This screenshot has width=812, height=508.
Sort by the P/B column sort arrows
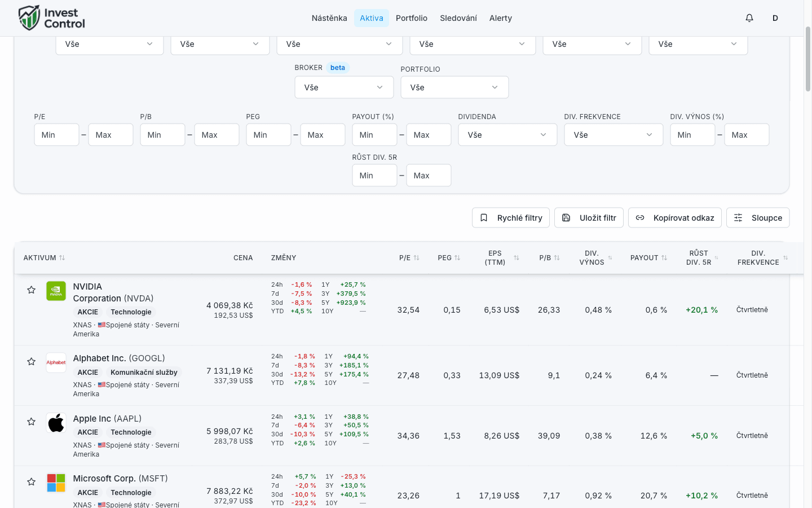click(x=557, y=258)
